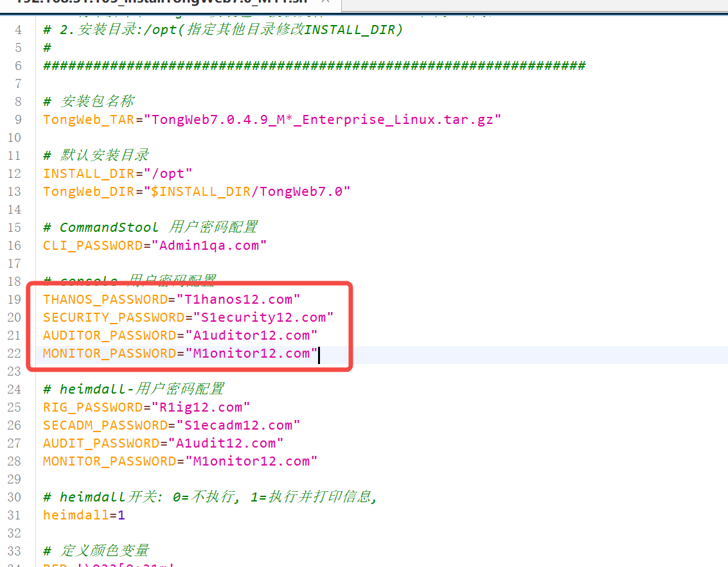Viewport: 728px width, 567px height.
Task: Click the TongWeb_TAR variable name
Action: [x=89, y=119]
